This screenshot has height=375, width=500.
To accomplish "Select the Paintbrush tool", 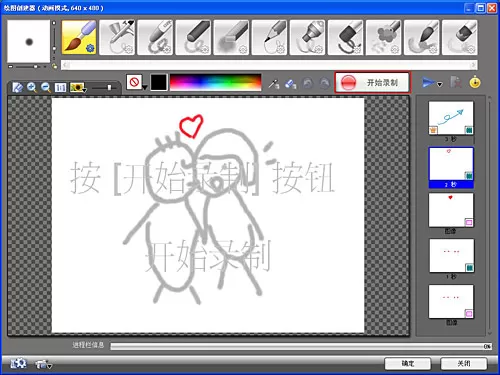I will pyautogui.click(x=79, y=37).
